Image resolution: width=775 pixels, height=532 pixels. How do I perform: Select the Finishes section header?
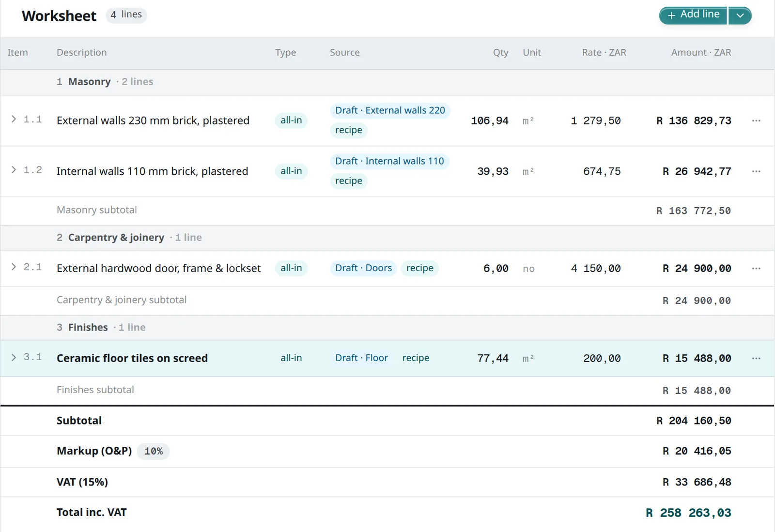387,328
